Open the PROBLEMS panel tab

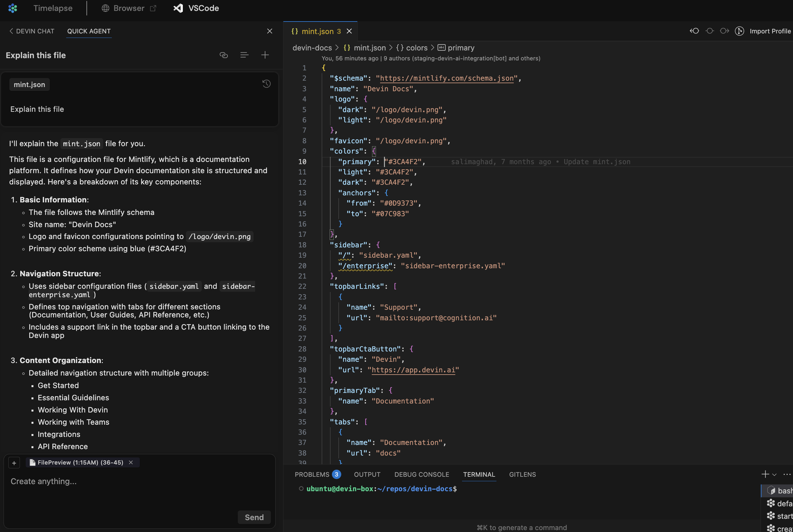[312, 474]
